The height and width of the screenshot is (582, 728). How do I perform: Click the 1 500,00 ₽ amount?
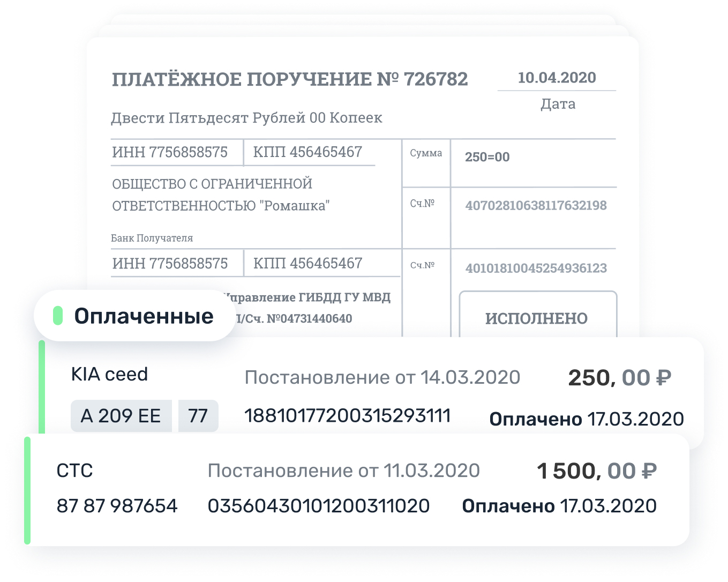[x=597, y=471]
